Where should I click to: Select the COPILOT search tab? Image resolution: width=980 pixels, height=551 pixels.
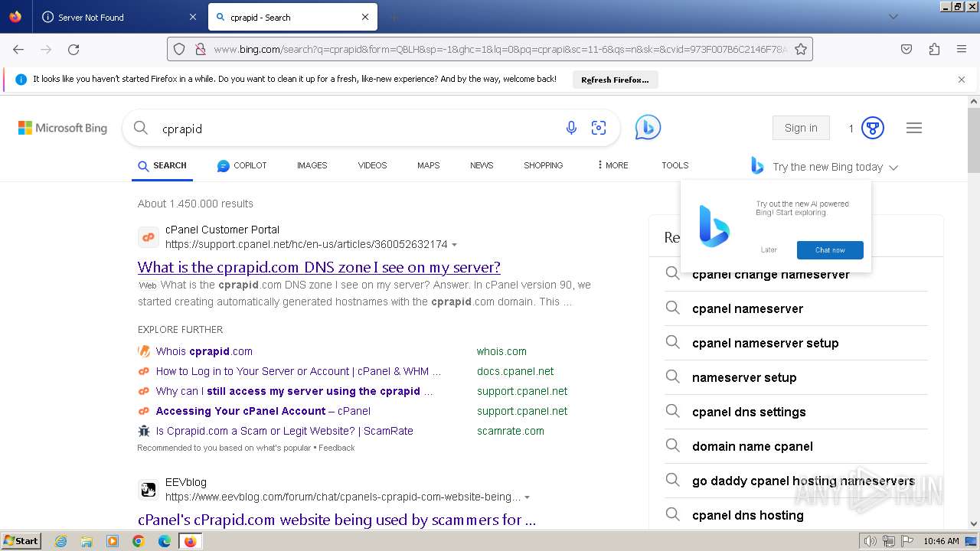[x=242, y=165]
